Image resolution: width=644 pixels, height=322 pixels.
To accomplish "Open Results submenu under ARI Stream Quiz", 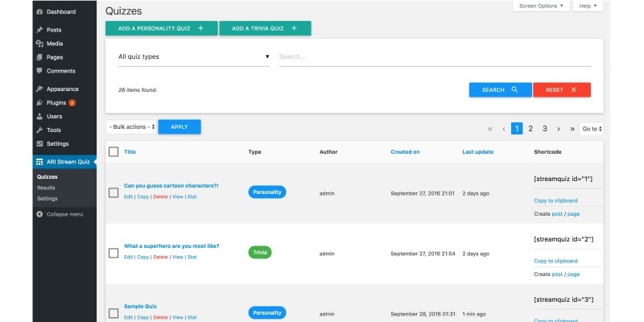I will click(x=46, y=188).
